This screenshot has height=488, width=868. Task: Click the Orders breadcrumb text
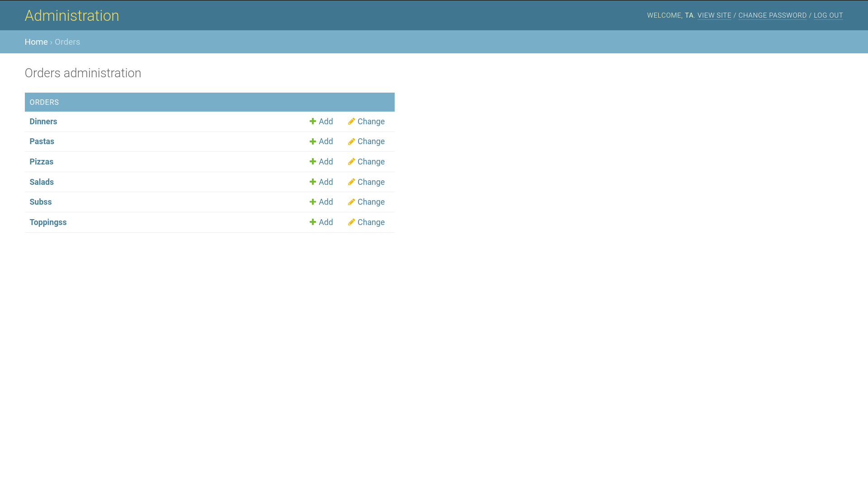coord(67,42)
